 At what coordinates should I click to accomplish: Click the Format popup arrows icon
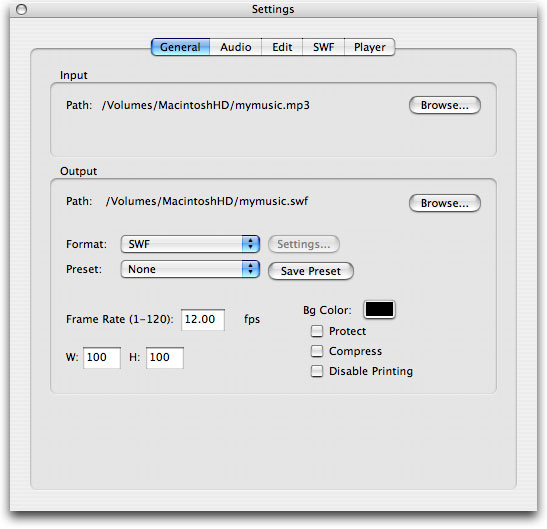click(x=250, y=244)
